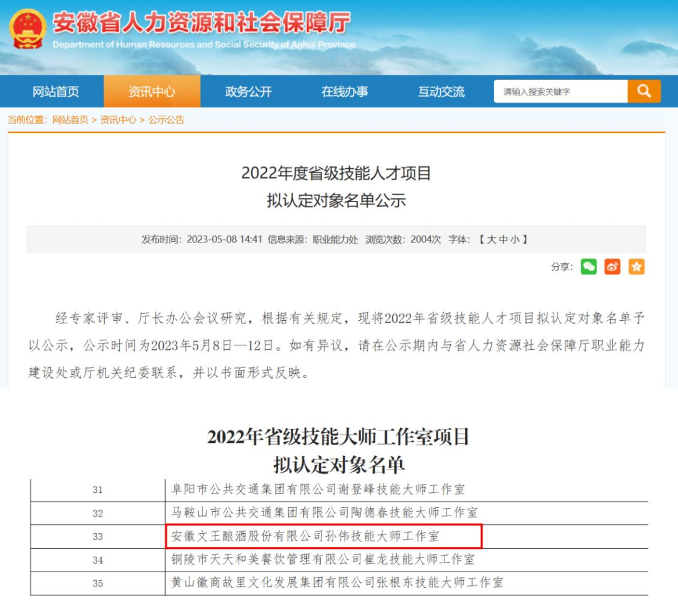Open the 在线办事 navigation tab

point(345,92)
